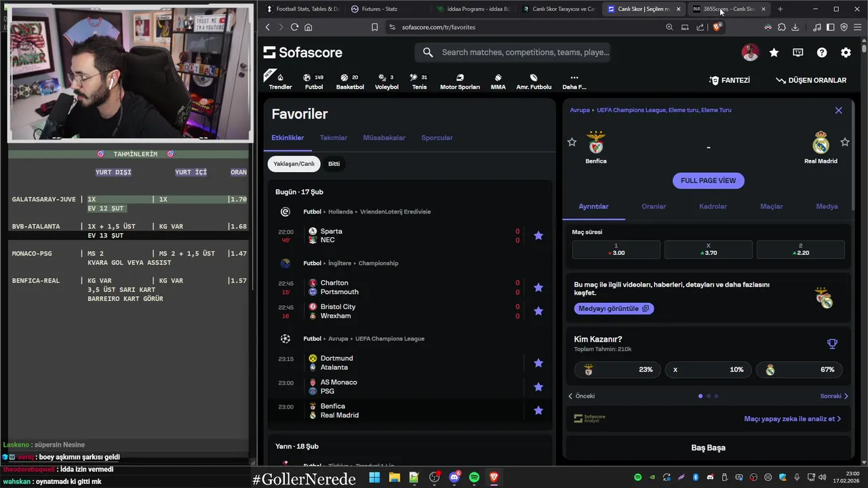Go to Önceki slide
The height and width of the screenshot is (488, 868).
[x=581, y=396]
